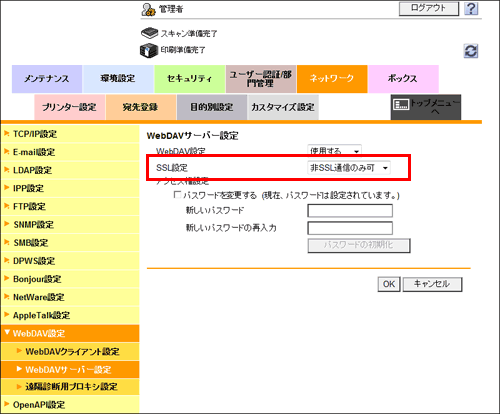
Task: Open the メンテナンス tab
Action: (x=47, y=79)
